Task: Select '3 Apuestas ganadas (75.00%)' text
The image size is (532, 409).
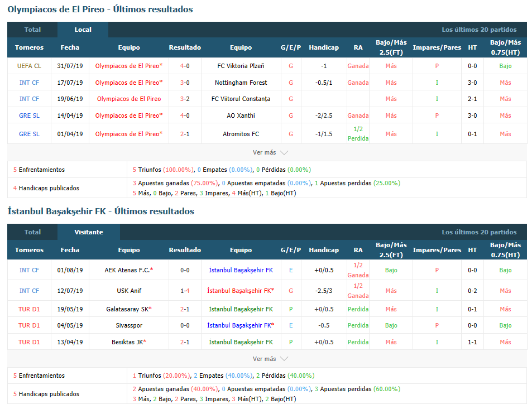Action: [x=175, y=183]
